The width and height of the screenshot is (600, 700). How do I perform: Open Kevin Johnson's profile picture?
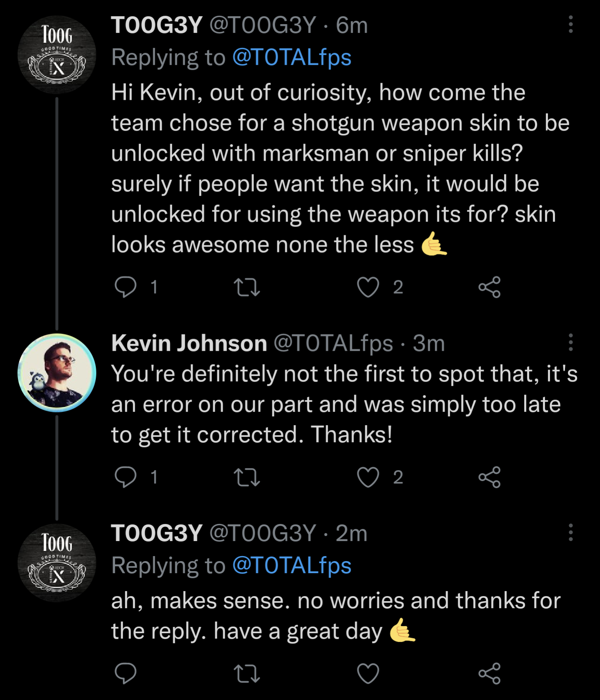57,373
